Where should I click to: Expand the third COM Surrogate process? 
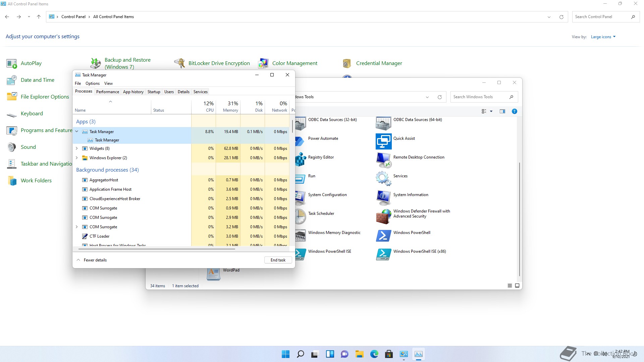(77, 227)
